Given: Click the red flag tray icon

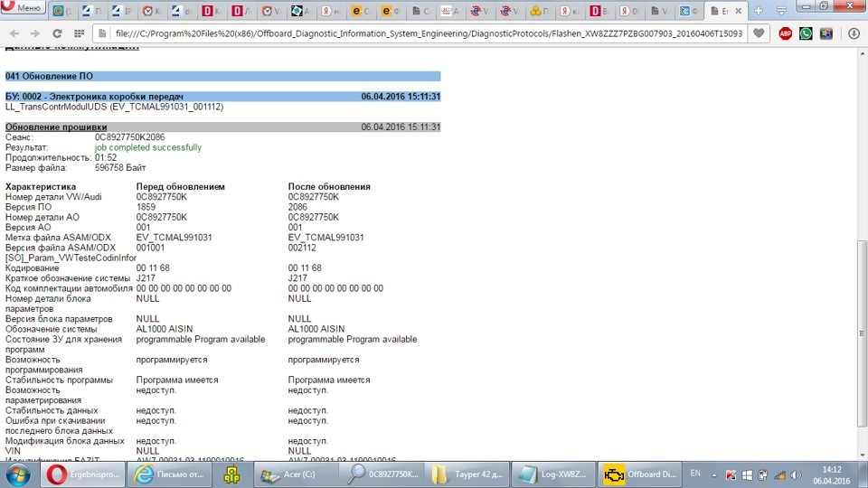Looking at the screenshot, I should click(731, 474).
